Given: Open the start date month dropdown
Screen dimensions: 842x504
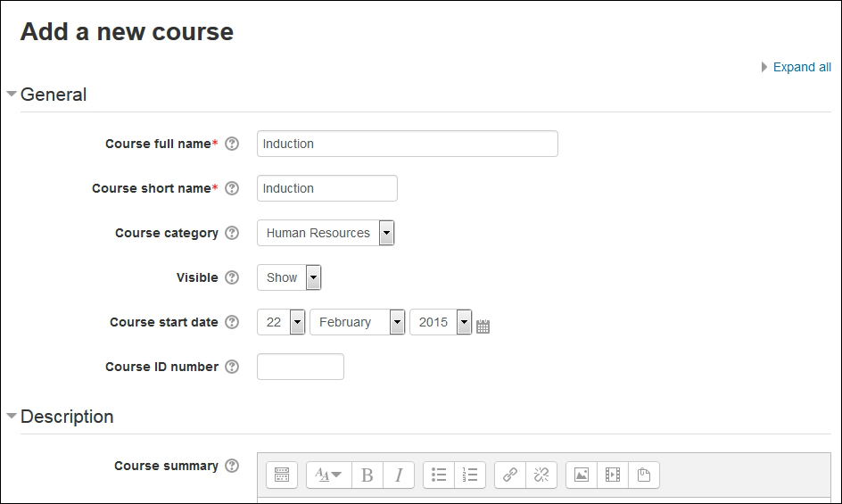Looking at the screenshot, I should pyautogui.click(x=357, y=322).
